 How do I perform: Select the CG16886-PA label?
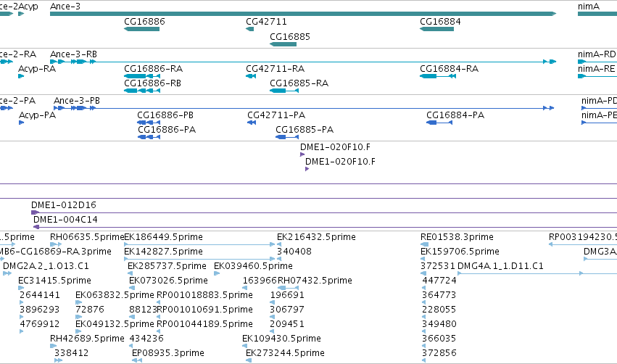click(x=167, y=130)
